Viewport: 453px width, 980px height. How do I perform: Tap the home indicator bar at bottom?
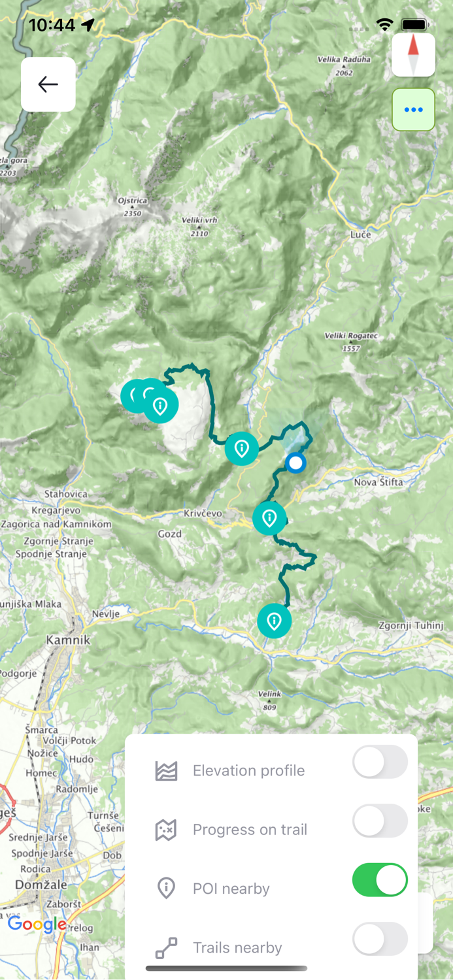point(226,969)
